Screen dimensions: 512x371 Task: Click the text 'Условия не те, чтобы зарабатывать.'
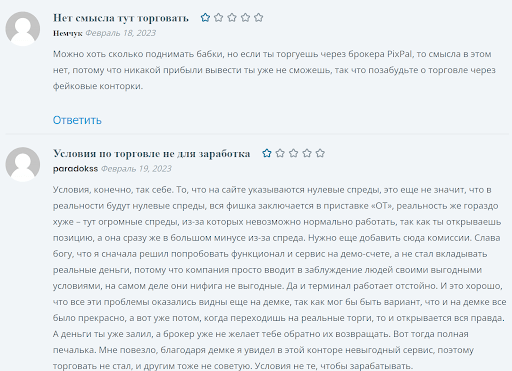tap(334, 366)
